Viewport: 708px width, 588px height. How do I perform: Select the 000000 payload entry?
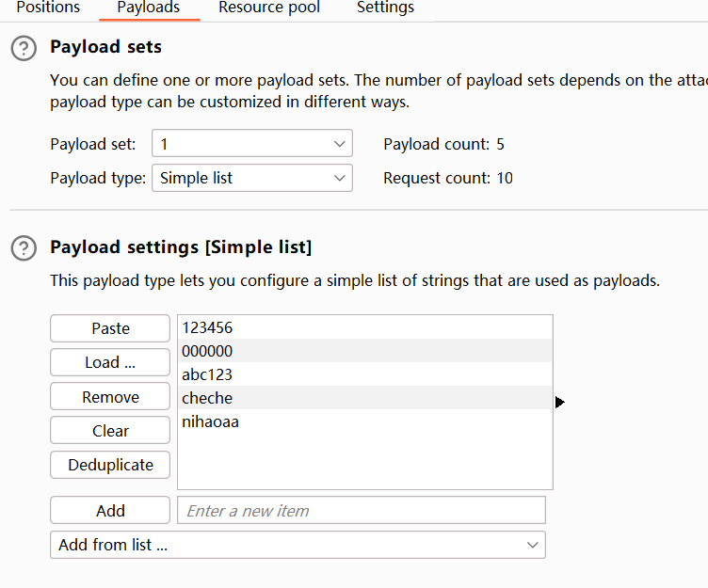(365, 351)
